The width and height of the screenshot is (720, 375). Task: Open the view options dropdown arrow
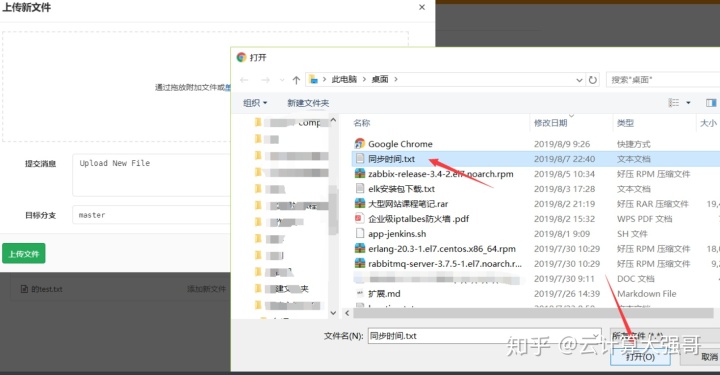pos(688,103)
